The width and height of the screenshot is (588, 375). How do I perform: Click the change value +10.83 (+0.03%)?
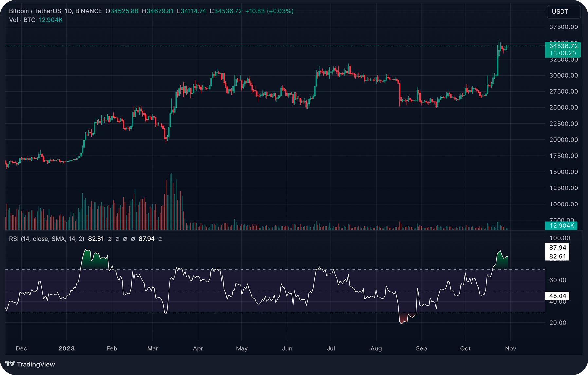[x=269, y=11]
